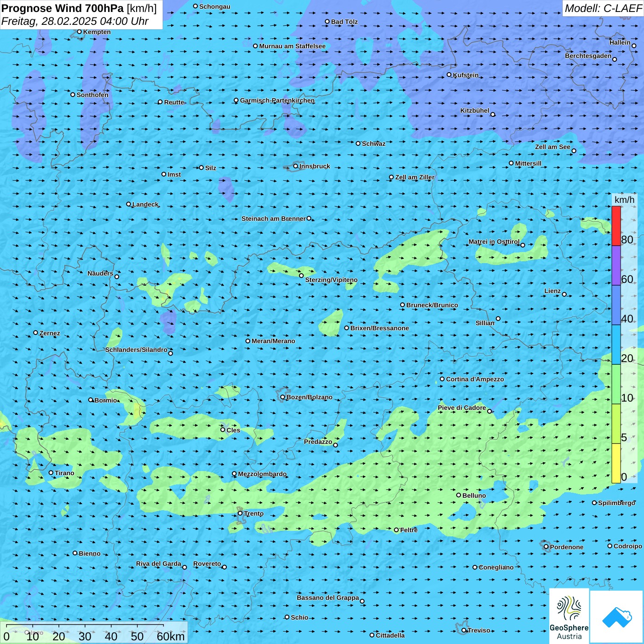Screen dimensions: 644x644
Task: Select the Meran/Merano label
Action: tap(273, 341)
